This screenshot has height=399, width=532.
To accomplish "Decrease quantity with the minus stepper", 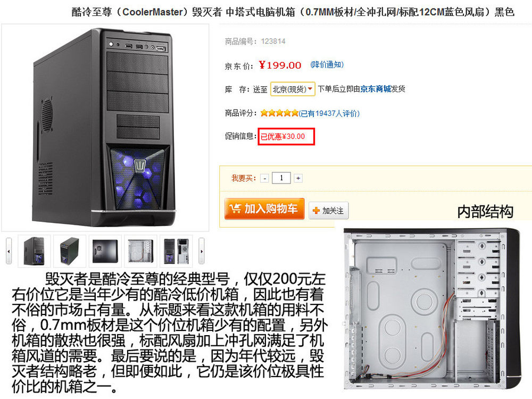I will pos(264,178).
